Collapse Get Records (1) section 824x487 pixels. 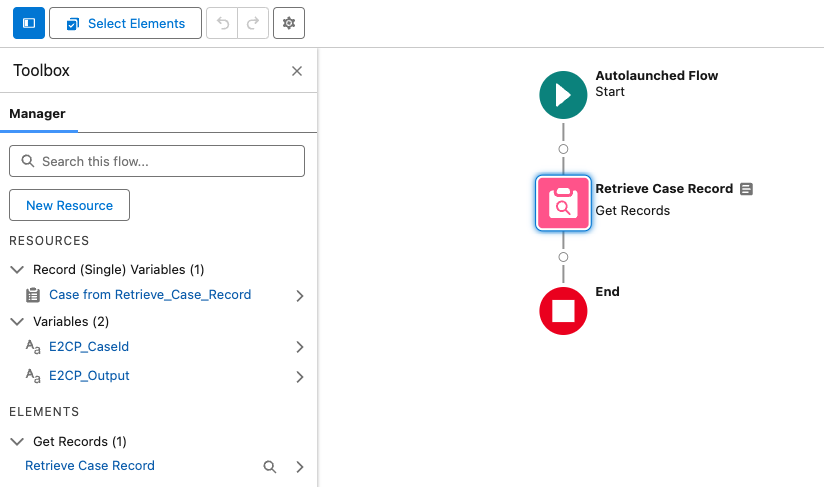pos(17,441)
